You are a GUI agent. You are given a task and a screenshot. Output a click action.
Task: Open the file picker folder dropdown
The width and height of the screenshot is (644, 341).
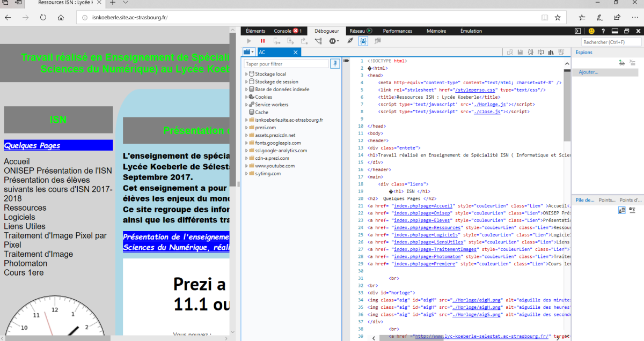pos(250,52)
